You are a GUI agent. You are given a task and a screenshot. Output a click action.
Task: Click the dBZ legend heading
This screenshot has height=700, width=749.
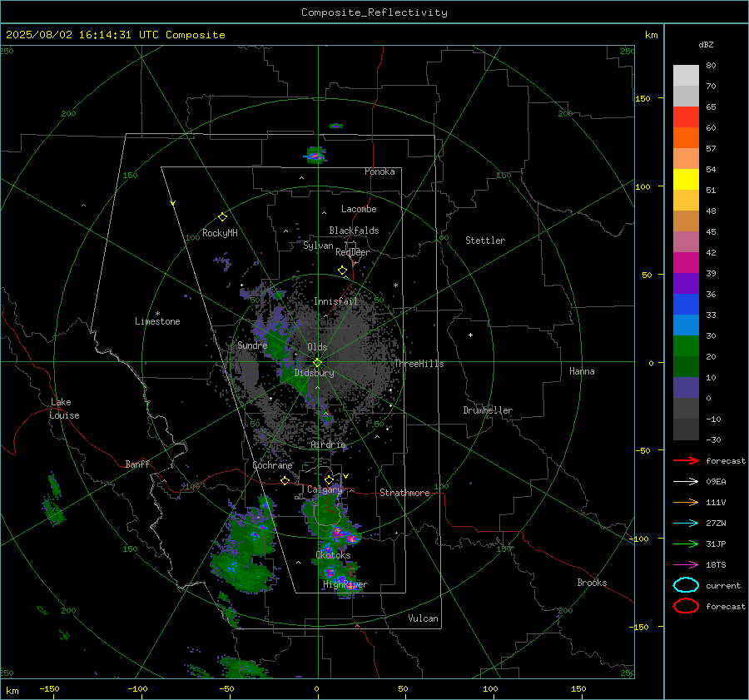706,44
